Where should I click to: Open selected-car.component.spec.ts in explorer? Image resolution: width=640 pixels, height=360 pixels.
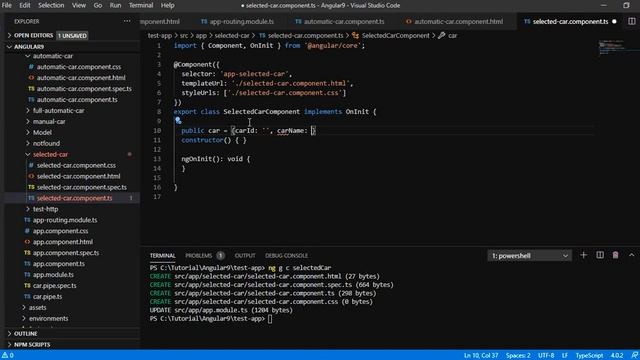81,187
